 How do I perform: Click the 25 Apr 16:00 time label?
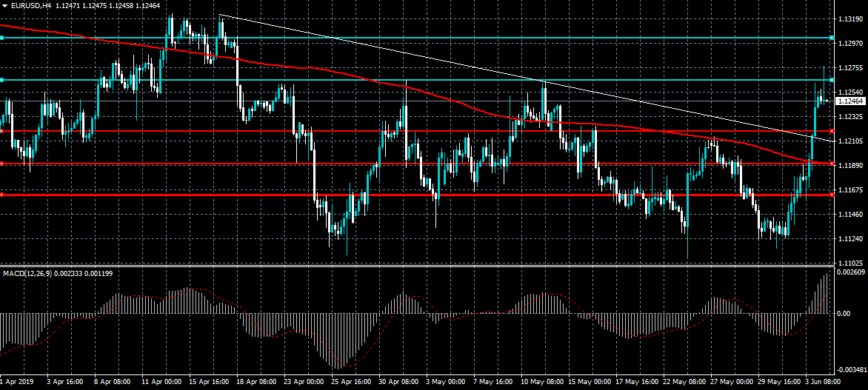tap(352, 382)
